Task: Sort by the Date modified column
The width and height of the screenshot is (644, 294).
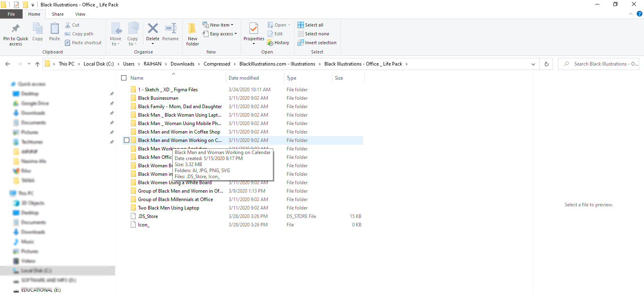Action: click(x=254, y=78)
